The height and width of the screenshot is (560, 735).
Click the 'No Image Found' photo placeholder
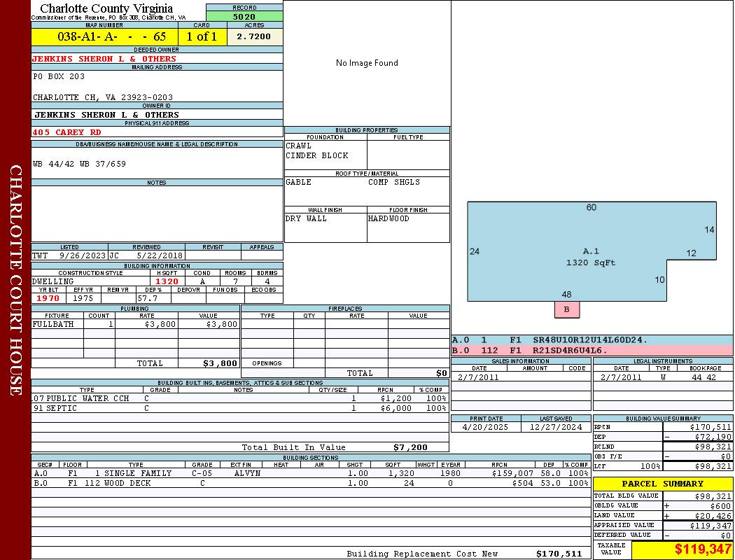click(x=367, y=63)
